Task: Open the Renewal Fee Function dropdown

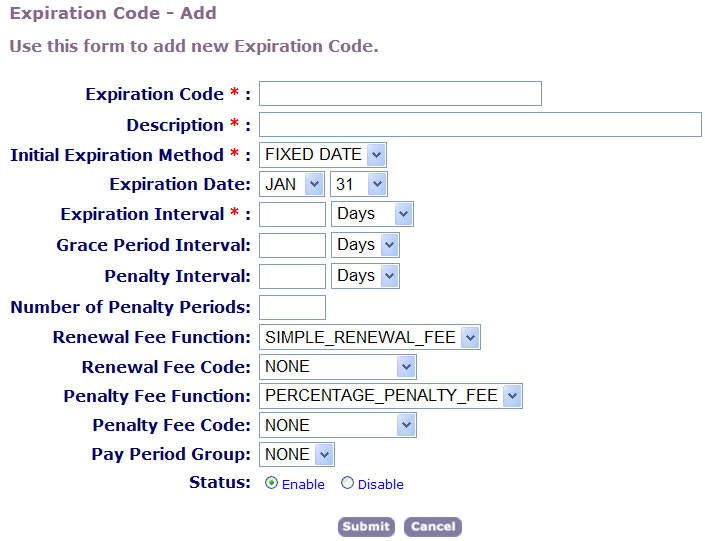Action: pos(369,337)
